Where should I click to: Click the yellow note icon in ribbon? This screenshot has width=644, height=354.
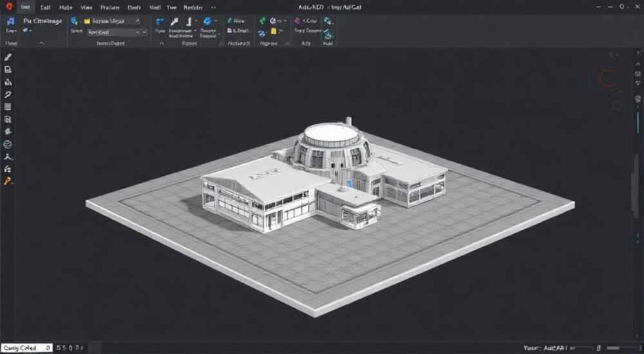click(274, 31)
